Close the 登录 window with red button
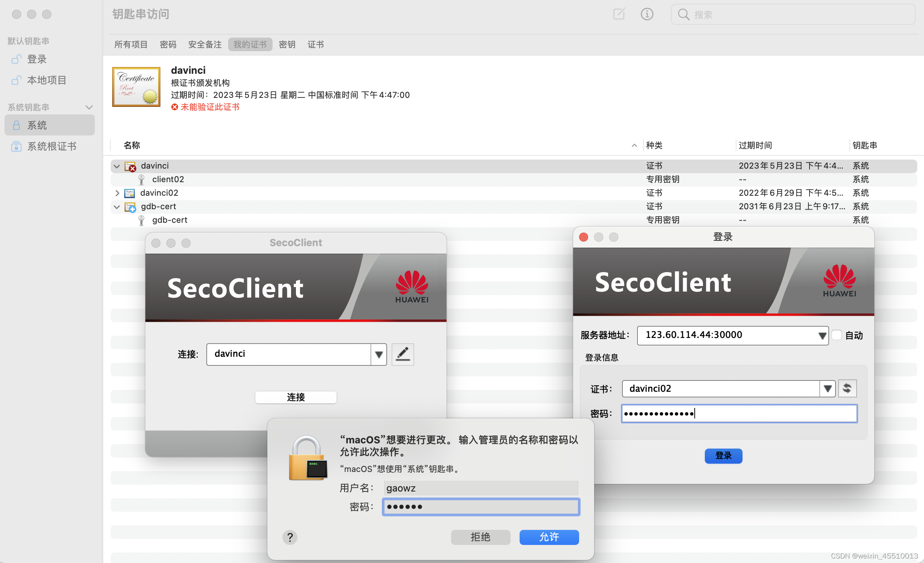This screenshot has width=924, height=563. click(584, 237)
